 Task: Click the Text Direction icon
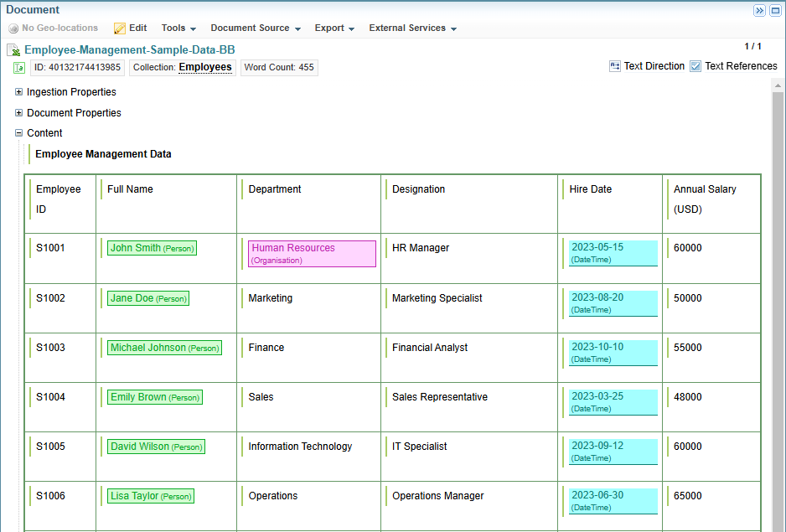[615, 66]
